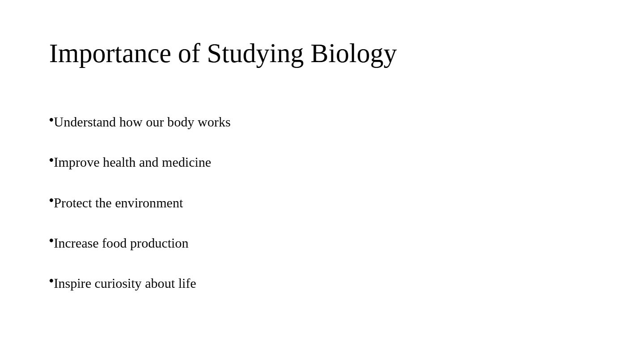The width and height of the screenshot is (644, 362).
Task: Click the bullet dot before "Understand"
Action: [51, 120]
